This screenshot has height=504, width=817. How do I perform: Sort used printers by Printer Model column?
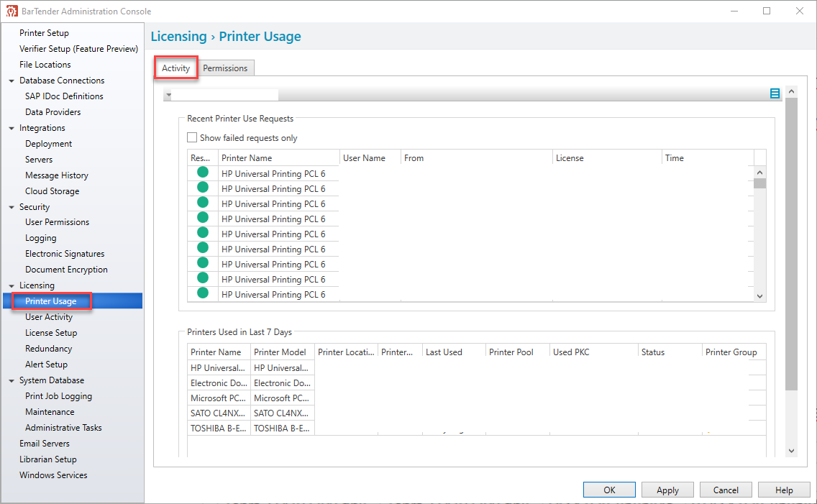coord(282,352)
